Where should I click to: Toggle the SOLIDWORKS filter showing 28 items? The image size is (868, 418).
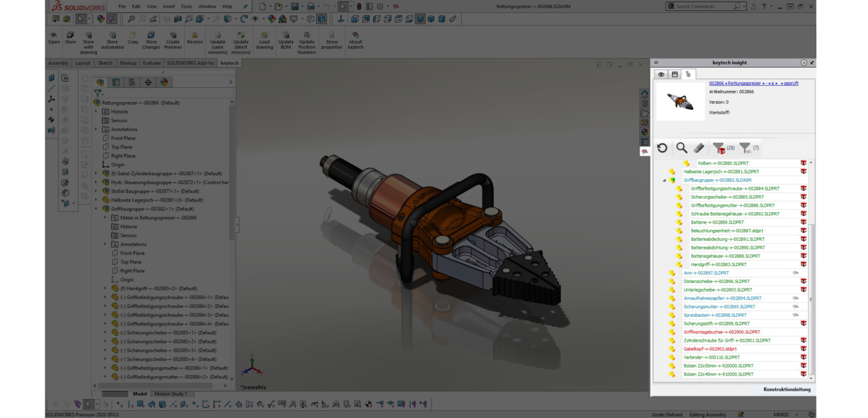719,148
